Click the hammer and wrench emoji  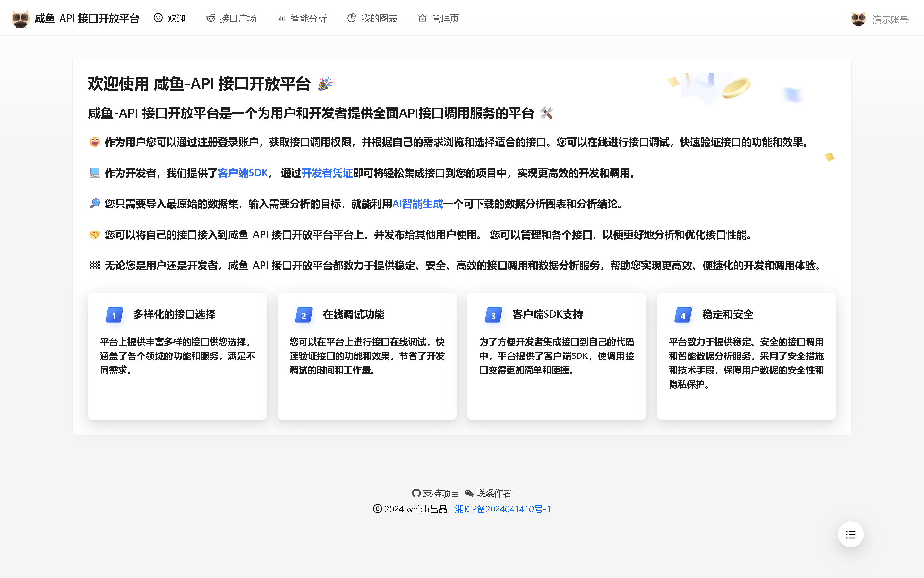coord(546,113)
